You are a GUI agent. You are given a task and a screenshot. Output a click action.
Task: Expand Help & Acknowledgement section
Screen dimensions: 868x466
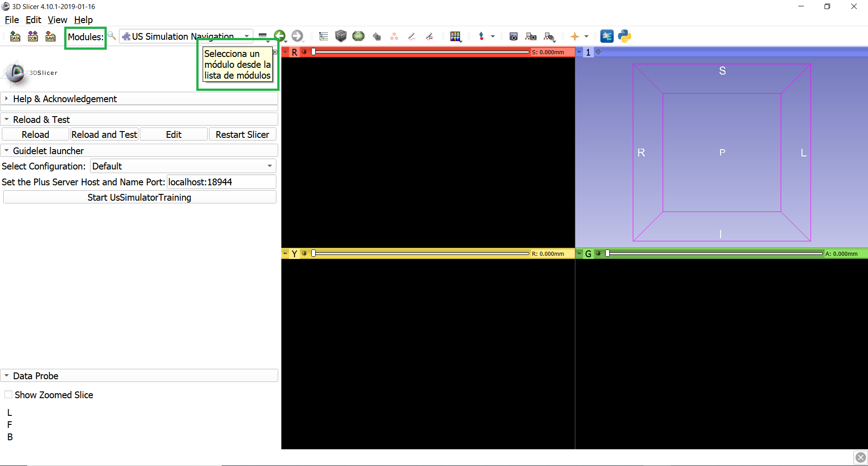click(x=65, y=99)
